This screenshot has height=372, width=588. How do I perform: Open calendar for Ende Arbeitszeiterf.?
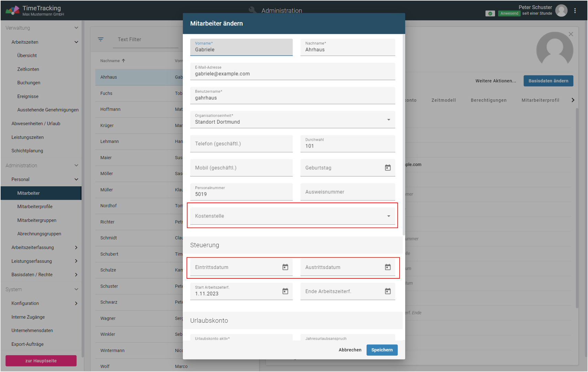tap(388, 291)
